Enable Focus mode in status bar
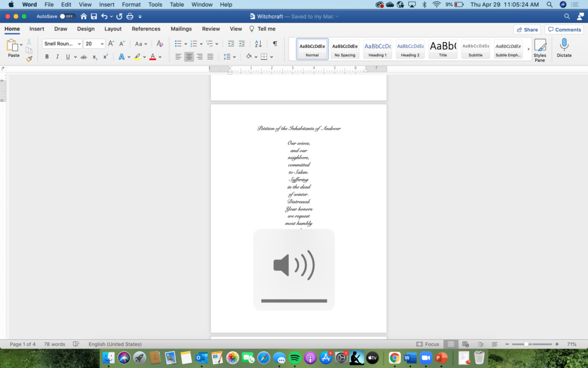Screen dimensions: 588x368 click(x=428, y=344)
